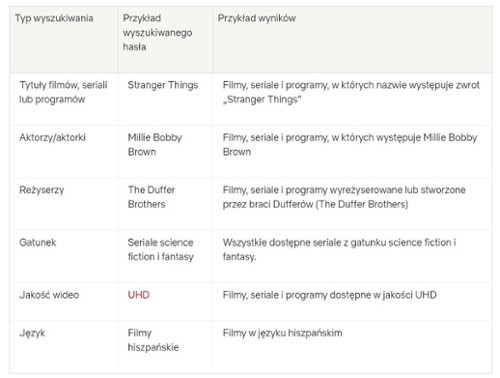The height and width of the screenshot is (378, 500).
Task: Click the 'Millie Bobby Brown' search example
Action: (x=155, y=145)
